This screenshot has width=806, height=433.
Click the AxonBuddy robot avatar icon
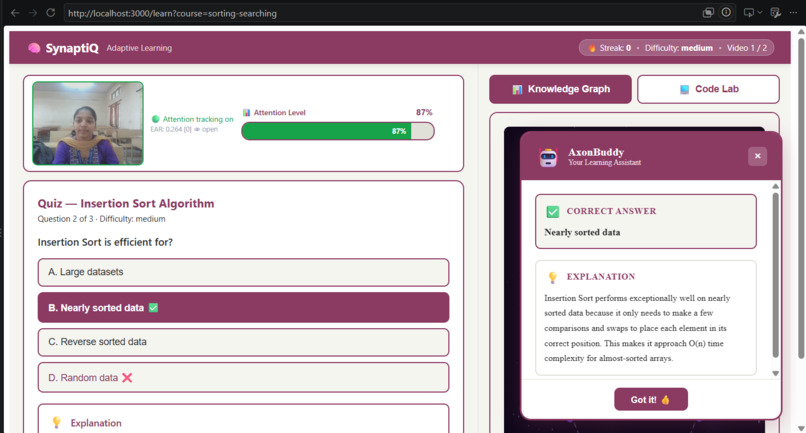click(548, 157)
